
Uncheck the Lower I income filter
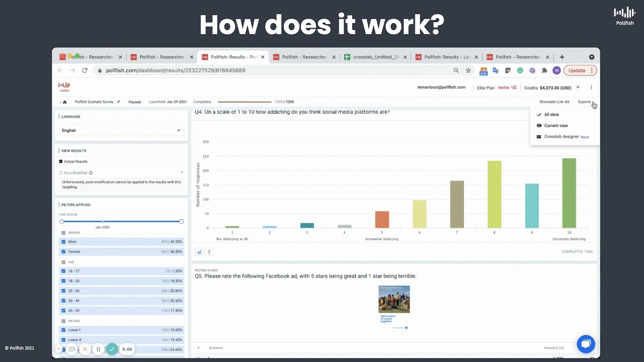[63, 330]
